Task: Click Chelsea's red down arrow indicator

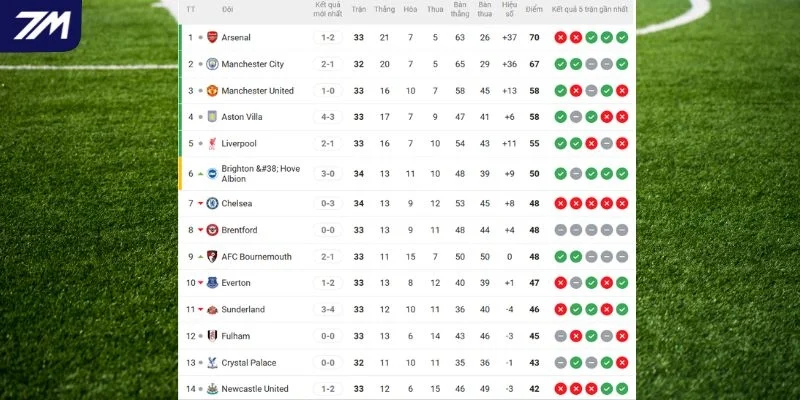Action: [x=201, y=203]
